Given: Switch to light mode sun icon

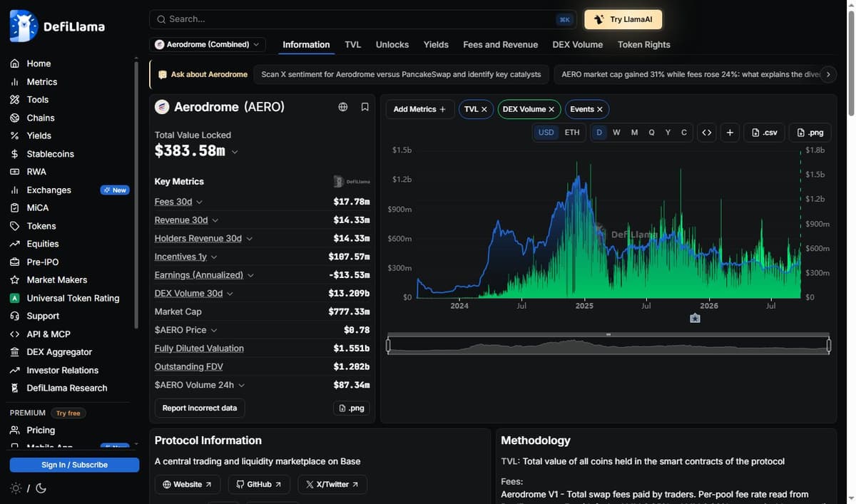Looking at the screenshot, I should click(x=16, y=488).
